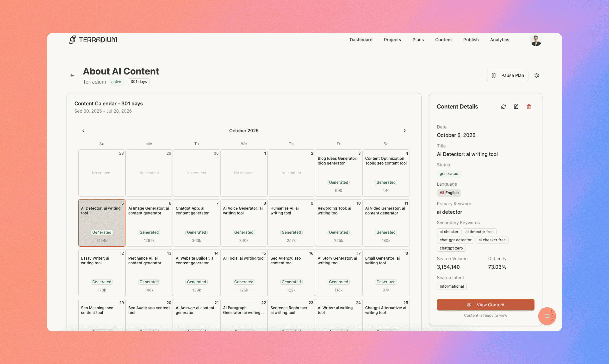Screen dimensions: 609x364
Task: Toggle the 'chatgpt zero' keyword chip
Action: pyautogui.click(x=451, y=248)
